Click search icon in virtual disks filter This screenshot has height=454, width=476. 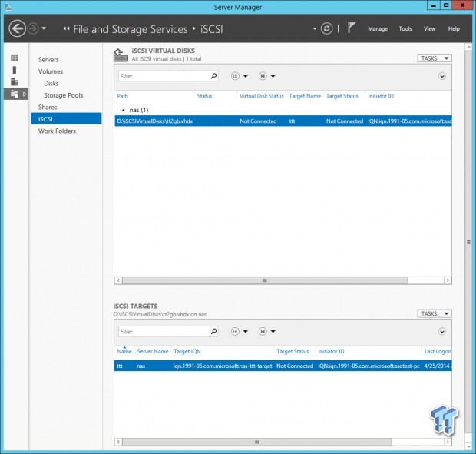(213, 76)
